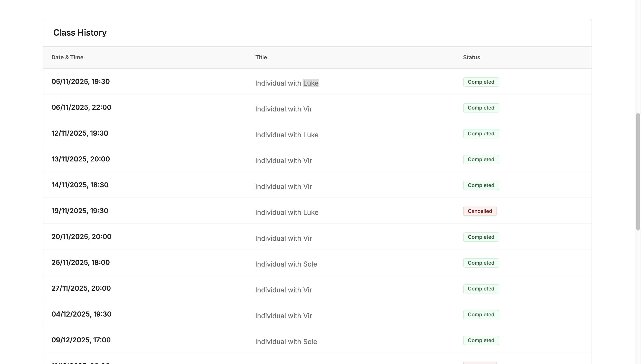Select the Individual with Sole title on 26/11/2025
This screenshot has height=364, width=641.
(286, 264)
